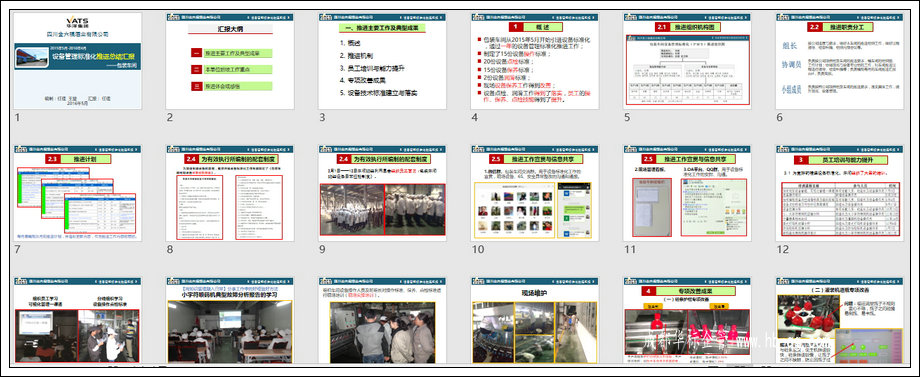Select slide with group standing at machine

click(x=382, y=320)
